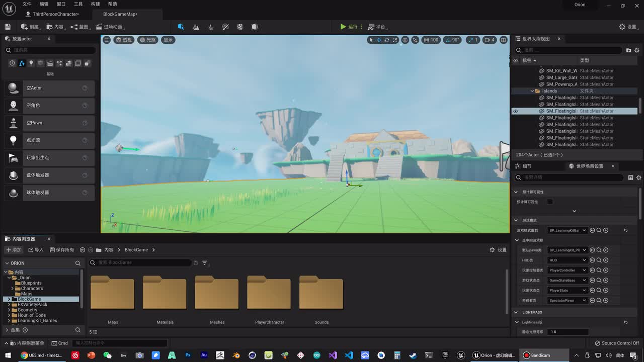Reset game mode override to default arrow
The image size is (644, 362).
pos(625,230)
